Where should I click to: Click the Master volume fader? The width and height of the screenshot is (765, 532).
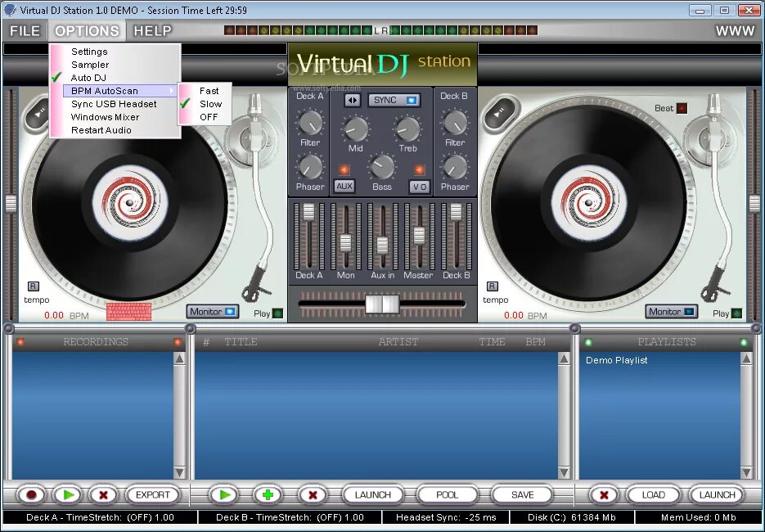[x=419, y=236]
